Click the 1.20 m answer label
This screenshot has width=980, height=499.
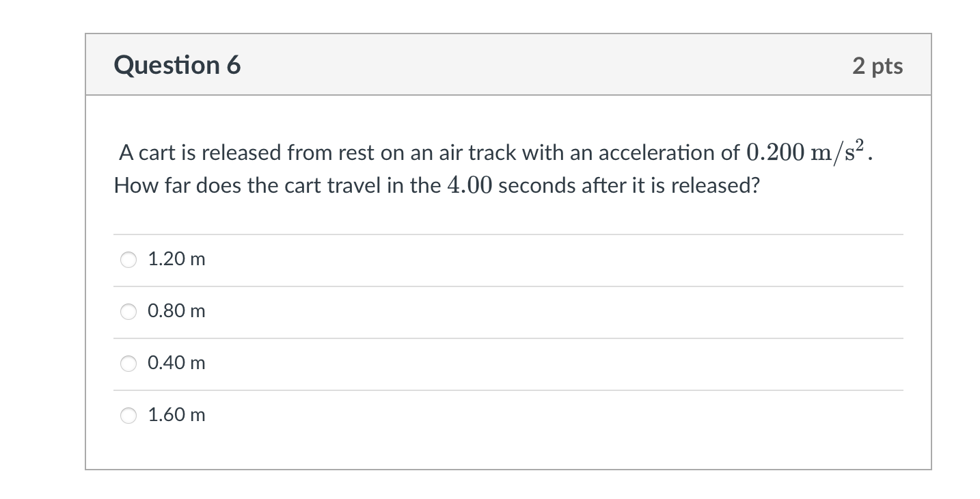[176, 259]
